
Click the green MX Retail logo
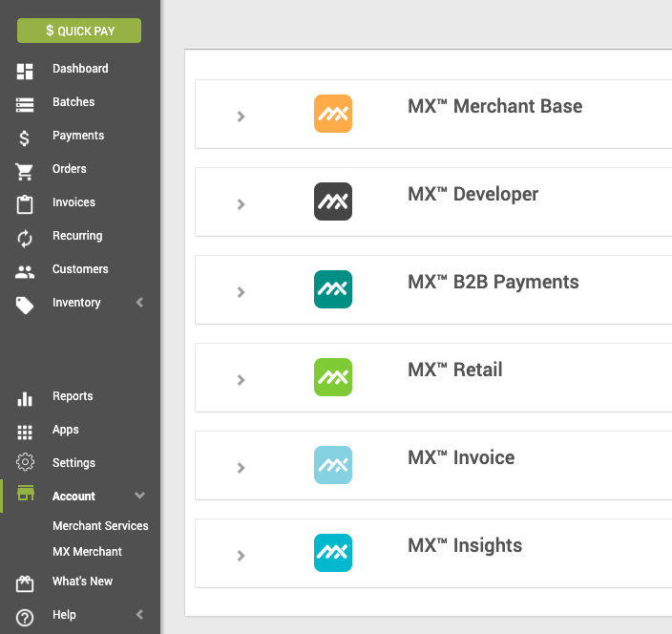coord(333,377)
